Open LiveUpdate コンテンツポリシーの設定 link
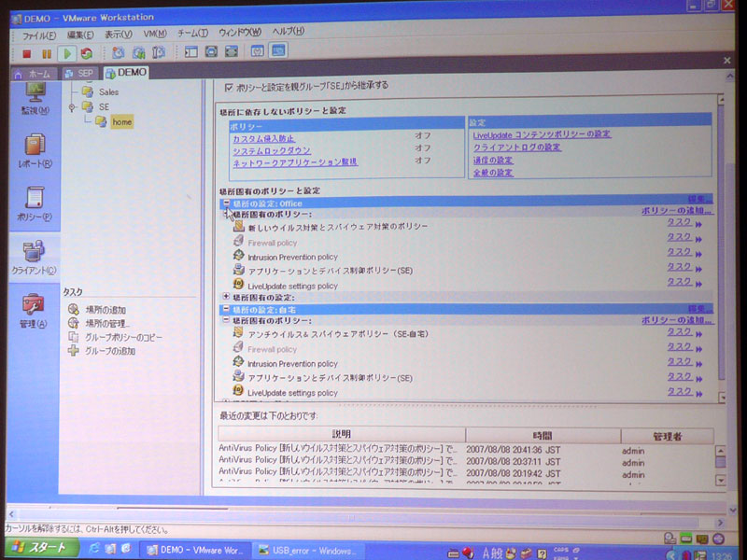The image size is (747, 560). tap(542, 134)
